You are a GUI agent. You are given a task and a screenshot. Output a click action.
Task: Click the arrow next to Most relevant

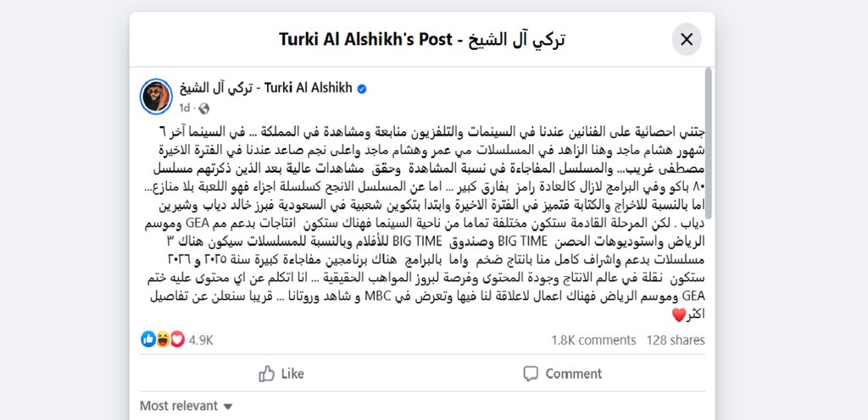(227, 406)
